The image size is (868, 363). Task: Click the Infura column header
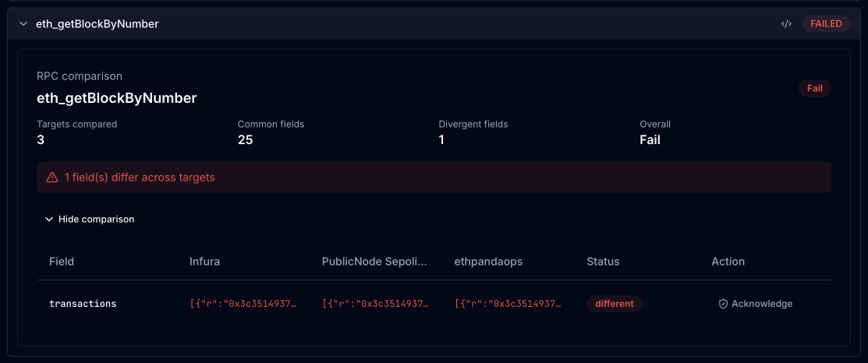[x=205, y=261]
